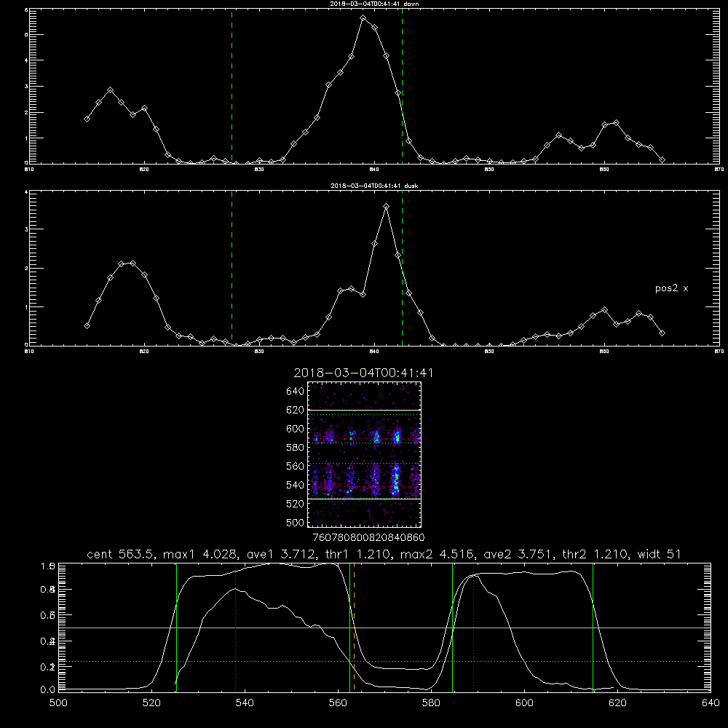
Task: Click the '600' x-axis label of bottom plot
Action: click(x=525, y=703)
